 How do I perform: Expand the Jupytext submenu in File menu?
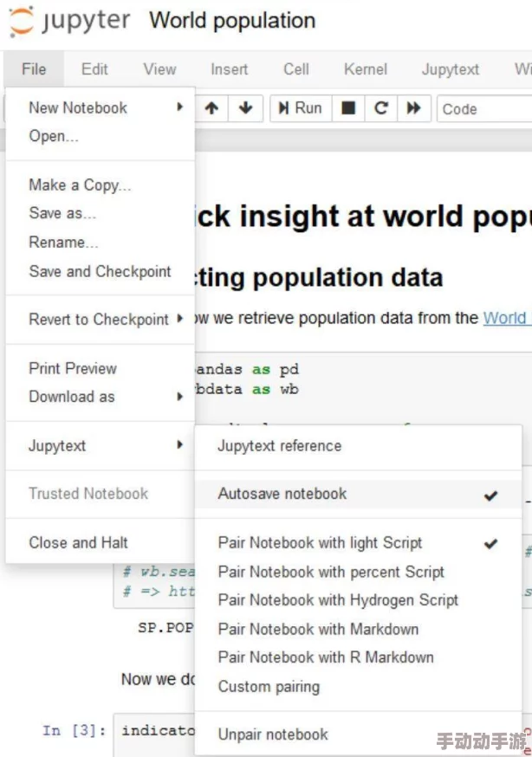(101, 445)
